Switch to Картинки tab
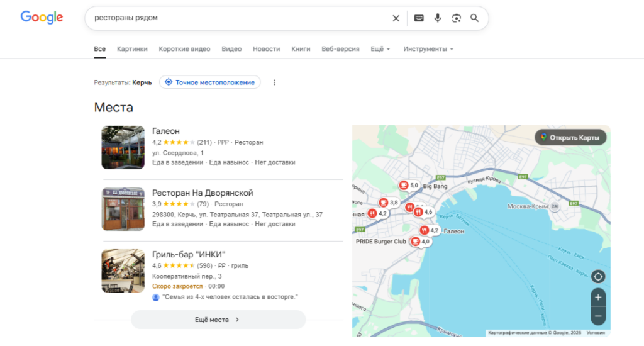The width and height of the screenshot is (644, 346). [132, 49]
